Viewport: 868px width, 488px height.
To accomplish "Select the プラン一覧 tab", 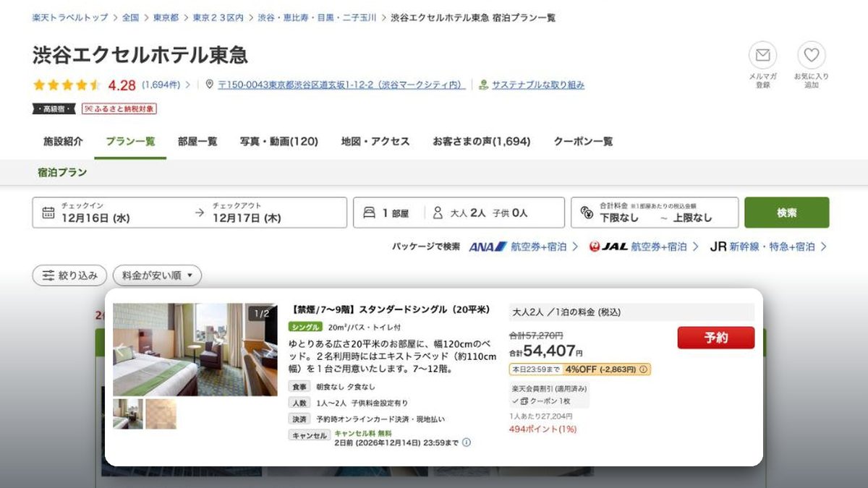I will point(130,142).
